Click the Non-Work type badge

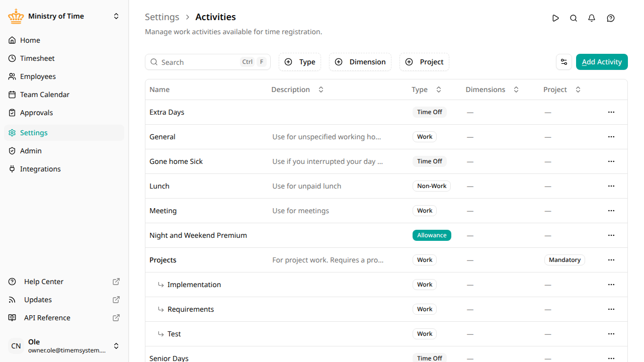point(432,186)
